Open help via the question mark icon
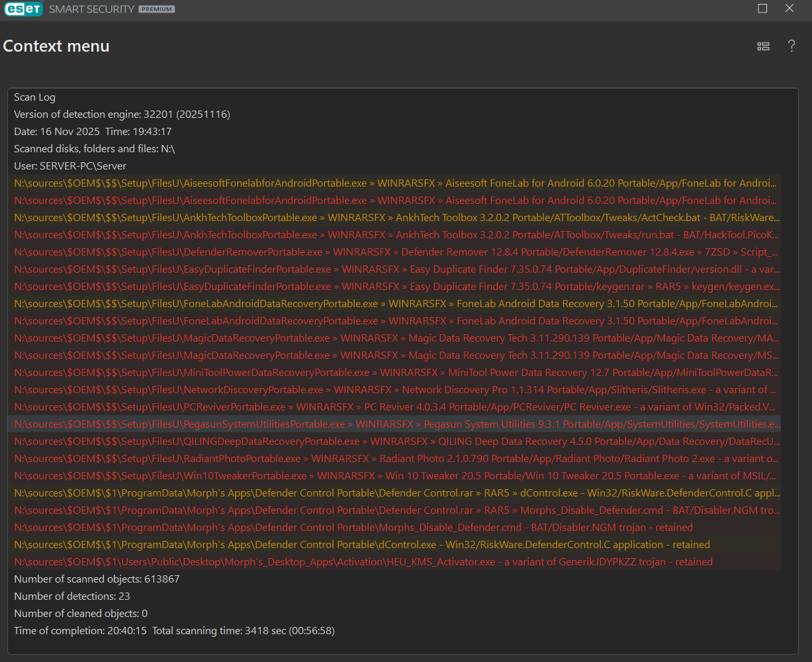This screenshot has height=662, width=812. (791, 46)
